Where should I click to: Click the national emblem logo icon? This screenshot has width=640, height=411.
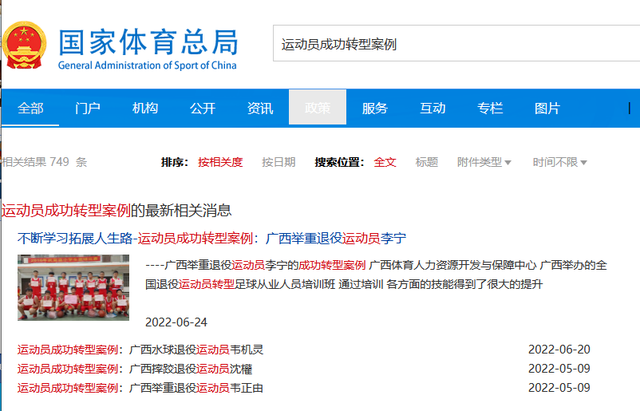(24, 46)
